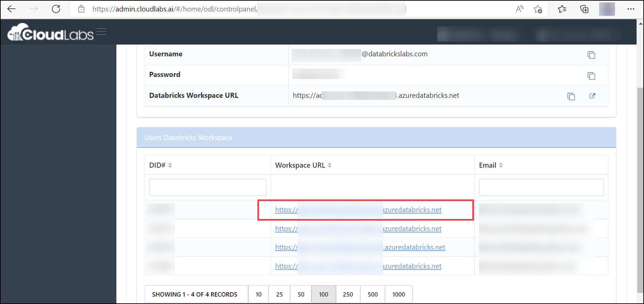Screen dimensions: 644x304
Task: Show 250 records per page
Action: (x=348, y=294)
